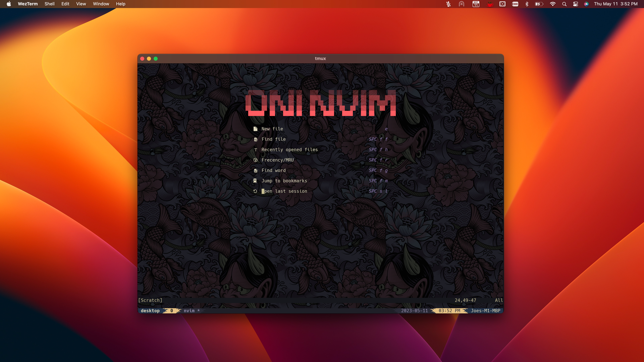Open the Control Center toggles icon

click(576, 4)
